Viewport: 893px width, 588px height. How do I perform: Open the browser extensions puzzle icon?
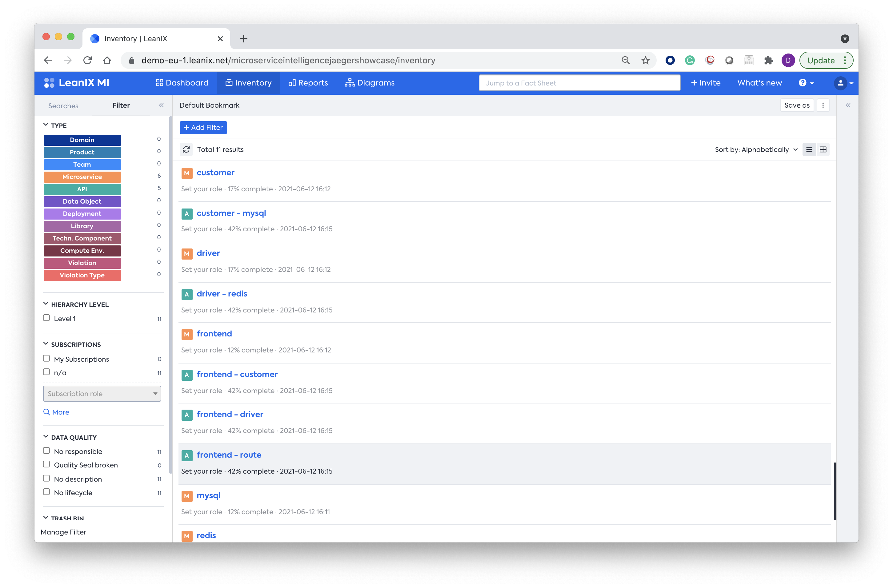coord(768,60)
